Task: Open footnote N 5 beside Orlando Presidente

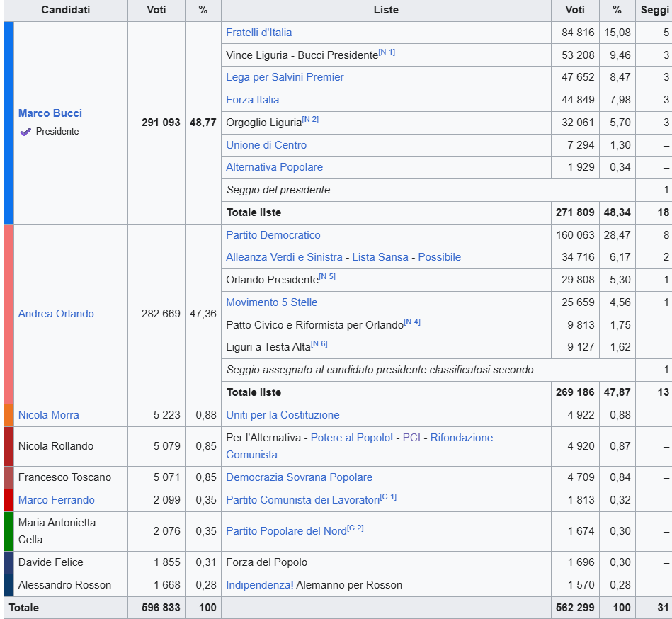Action: point(327,277)
